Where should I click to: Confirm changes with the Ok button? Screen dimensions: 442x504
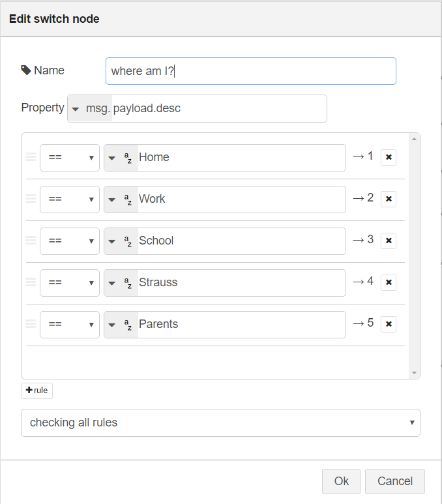click(x=341, y=481)
